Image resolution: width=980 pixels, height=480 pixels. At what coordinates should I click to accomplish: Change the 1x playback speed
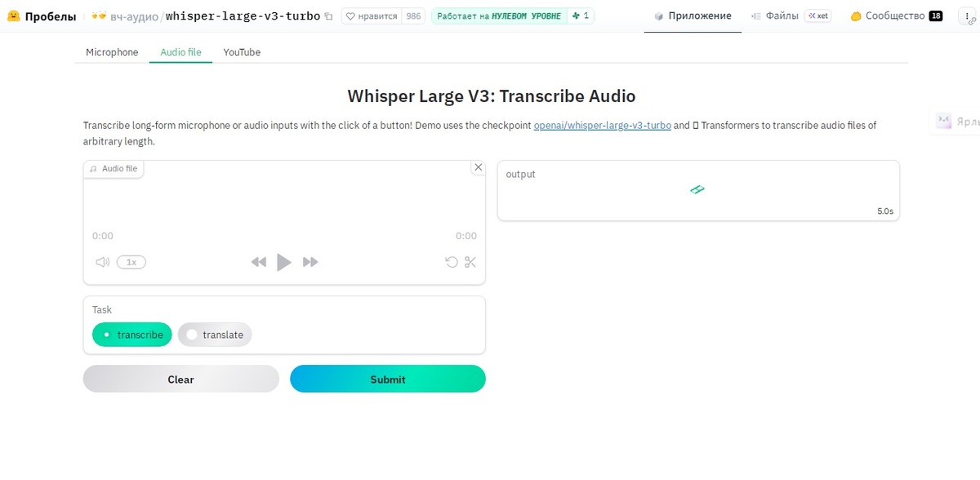pos(131,262)
